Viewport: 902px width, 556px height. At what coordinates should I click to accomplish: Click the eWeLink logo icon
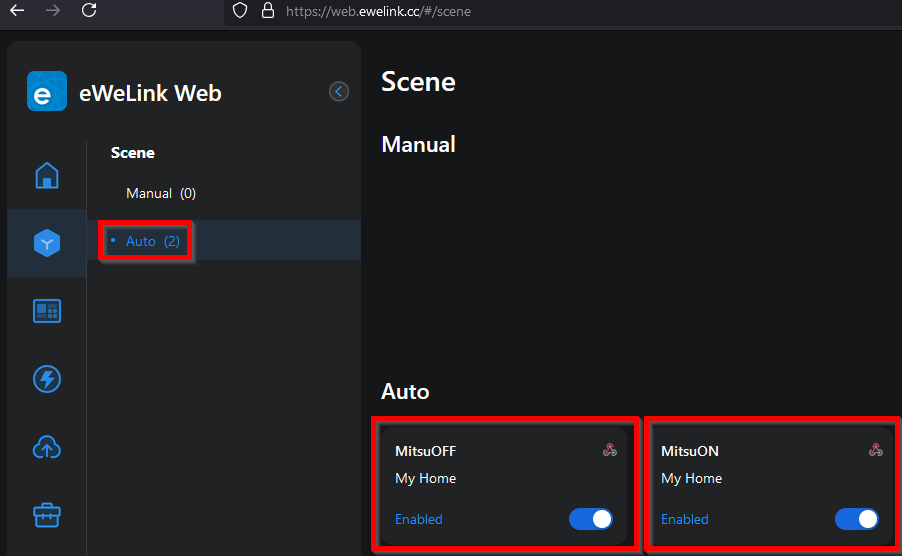click(47, 92)
